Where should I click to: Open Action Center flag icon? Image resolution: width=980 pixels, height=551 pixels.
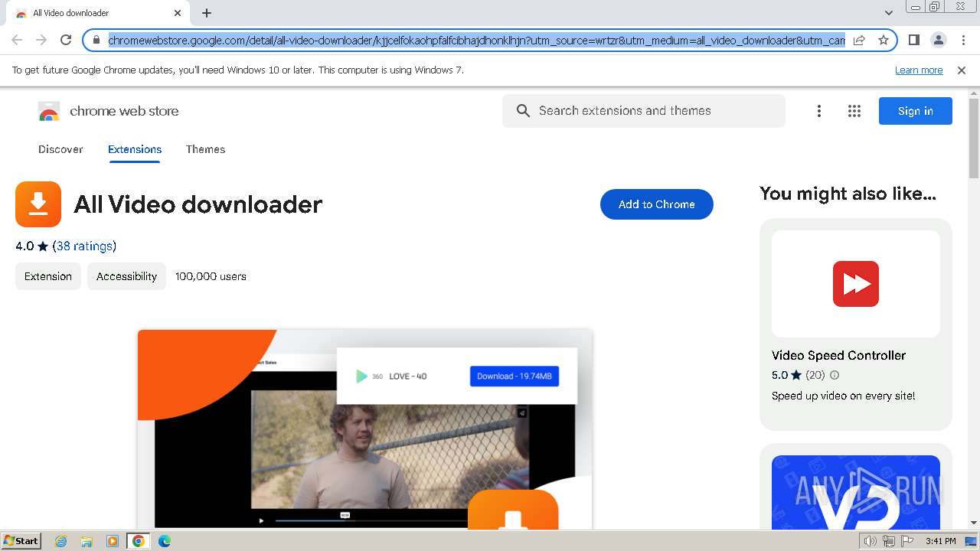[x=908, y=541]
